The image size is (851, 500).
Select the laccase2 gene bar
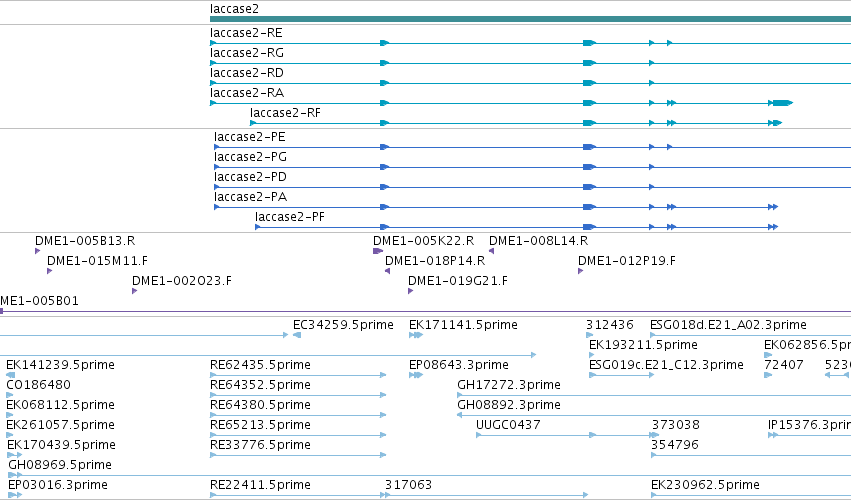tap(530, 19)
